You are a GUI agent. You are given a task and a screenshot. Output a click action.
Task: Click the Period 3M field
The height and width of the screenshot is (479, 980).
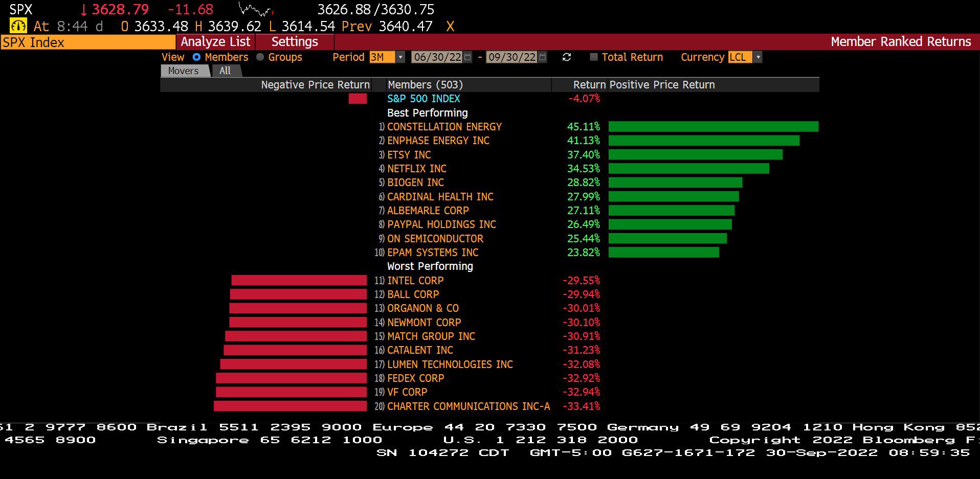pyautogui.click(x=382, y=57)
